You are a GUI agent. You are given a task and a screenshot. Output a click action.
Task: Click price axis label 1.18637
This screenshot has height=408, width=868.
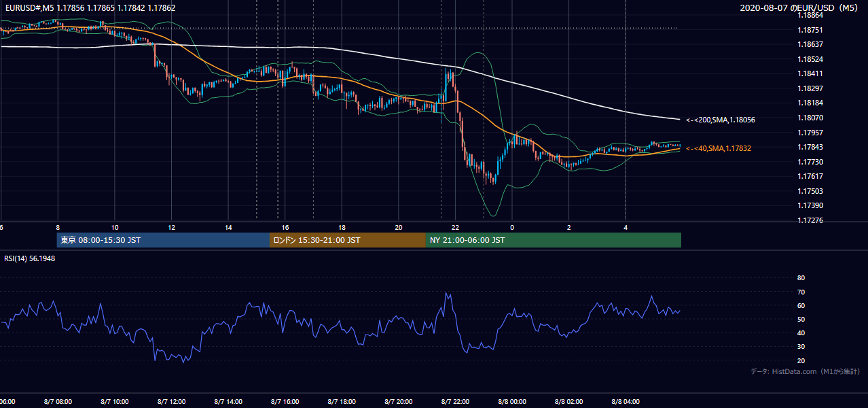(812, 45)
